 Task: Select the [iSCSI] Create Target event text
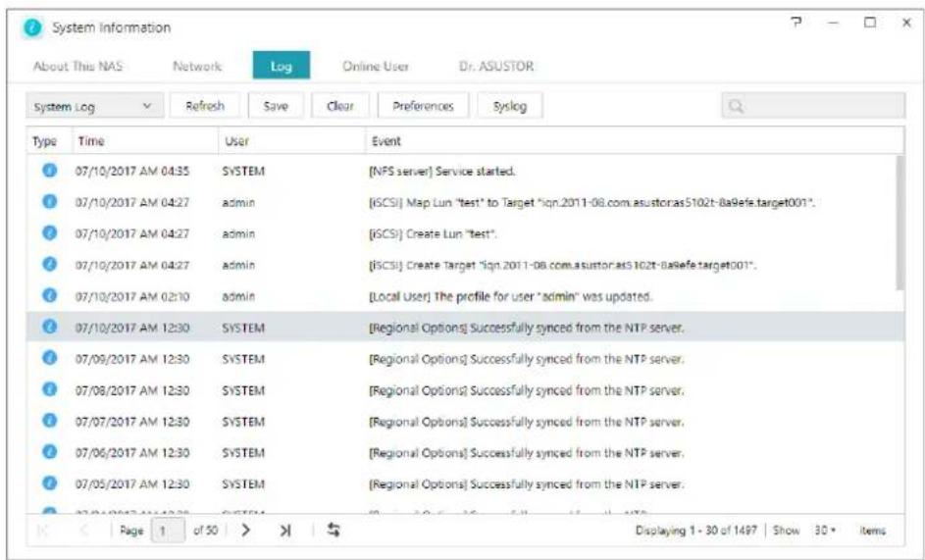click(x=562, y=265)
